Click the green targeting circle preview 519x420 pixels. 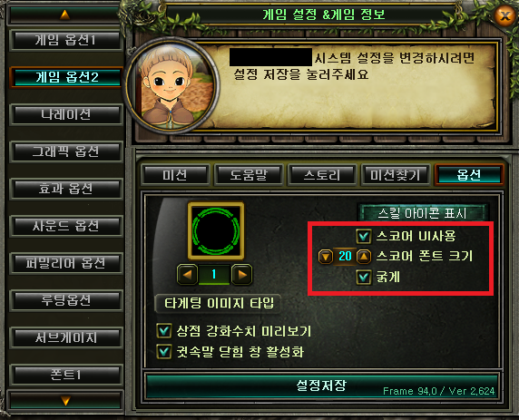[216, 230]
